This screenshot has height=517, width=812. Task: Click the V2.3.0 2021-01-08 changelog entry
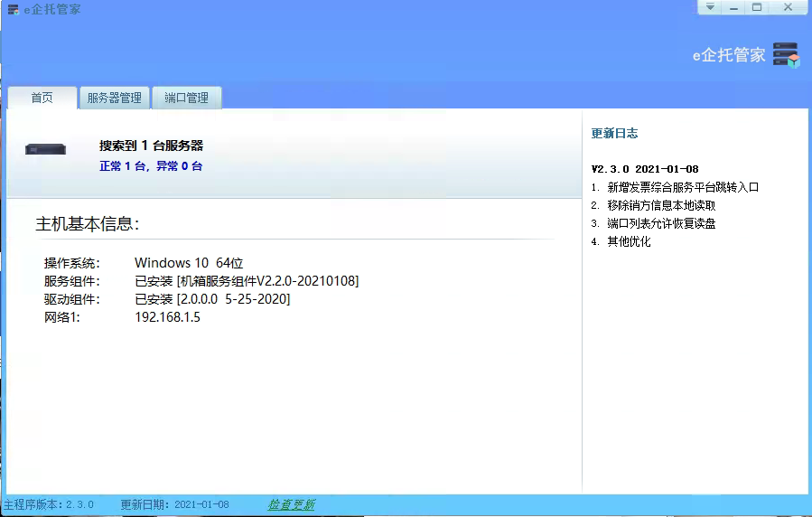645,169
